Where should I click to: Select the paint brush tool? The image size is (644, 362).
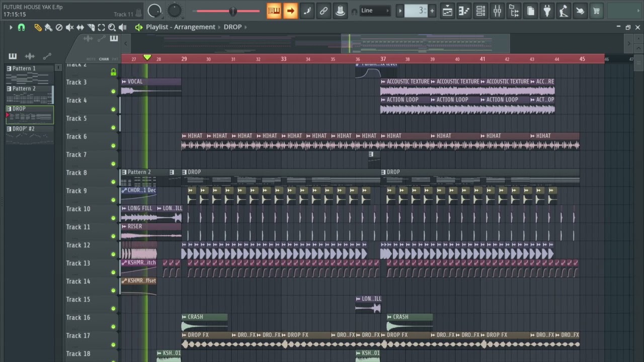[48, 27]
